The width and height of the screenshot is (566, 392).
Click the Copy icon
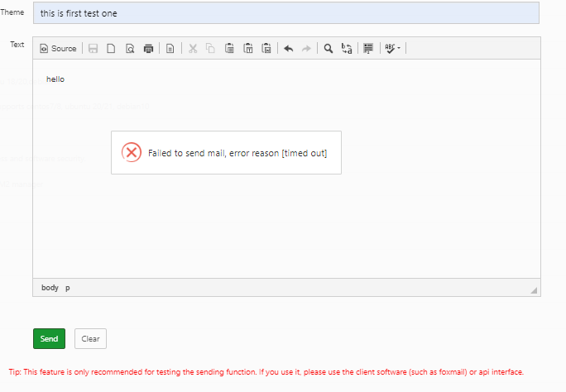(x=210, y=48)
